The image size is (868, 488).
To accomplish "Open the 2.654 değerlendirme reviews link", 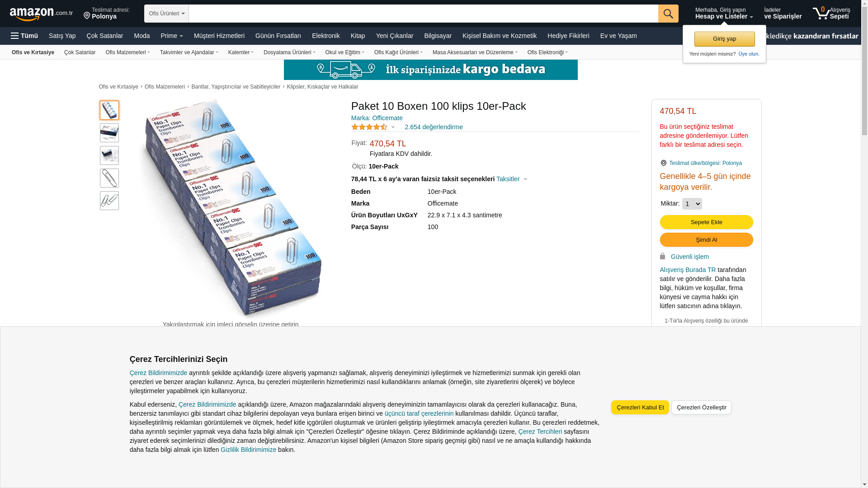I will pos(434,127).
